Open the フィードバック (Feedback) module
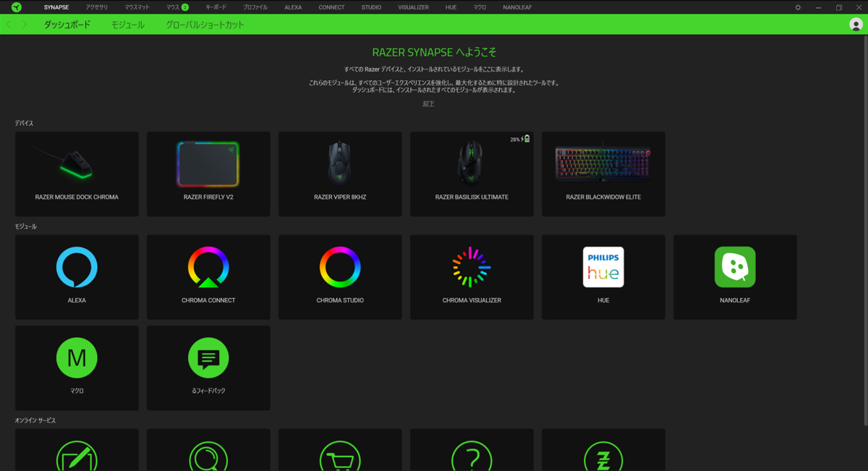 coord(208,368)
